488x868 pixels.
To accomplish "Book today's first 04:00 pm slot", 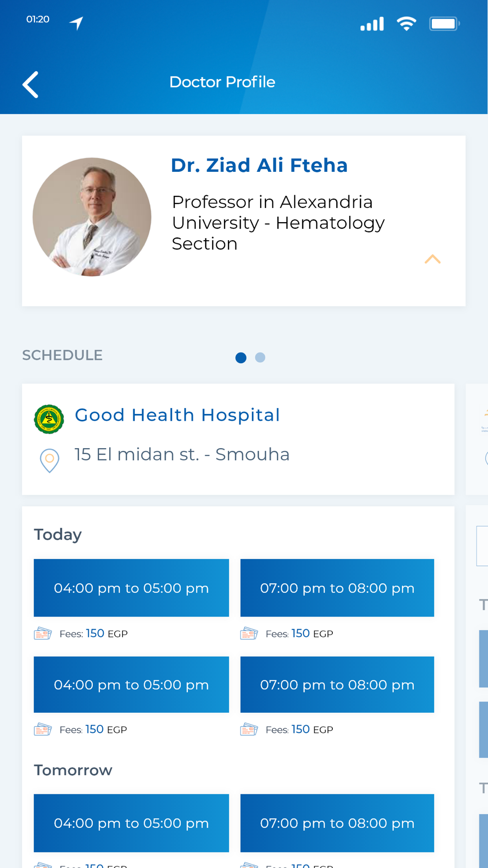I will click(131, 588).
